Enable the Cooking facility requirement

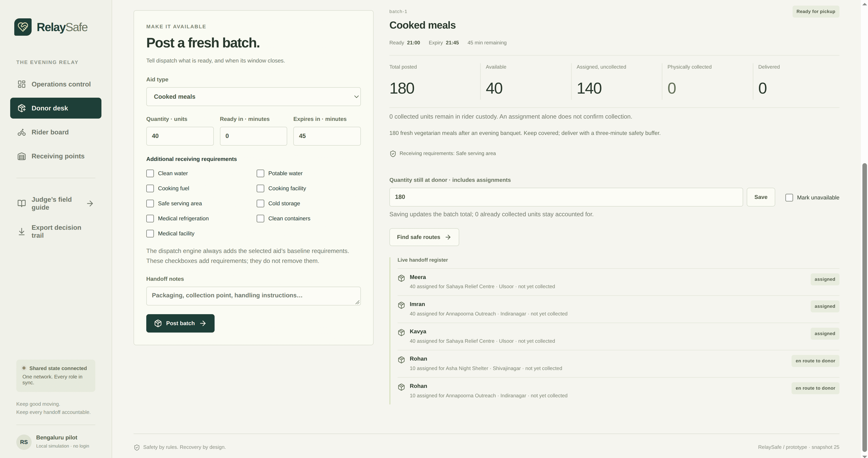pyautogui.click(x=260, y=188)
